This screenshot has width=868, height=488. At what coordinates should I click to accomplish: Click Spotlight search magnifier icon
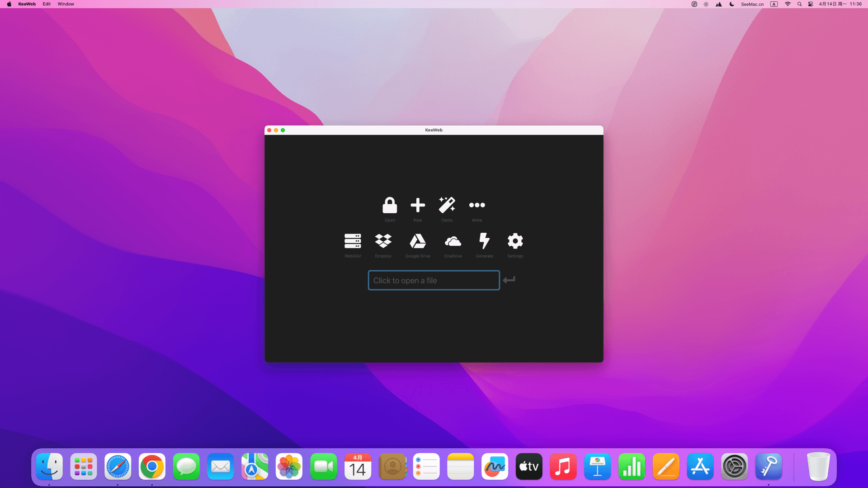799,4
